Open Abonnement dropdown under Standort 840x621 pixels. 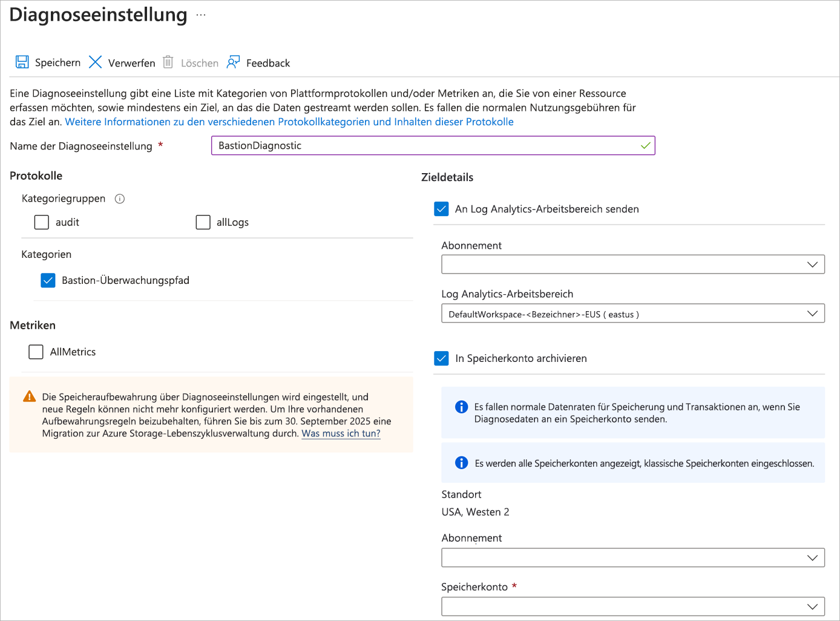point(633,557)
